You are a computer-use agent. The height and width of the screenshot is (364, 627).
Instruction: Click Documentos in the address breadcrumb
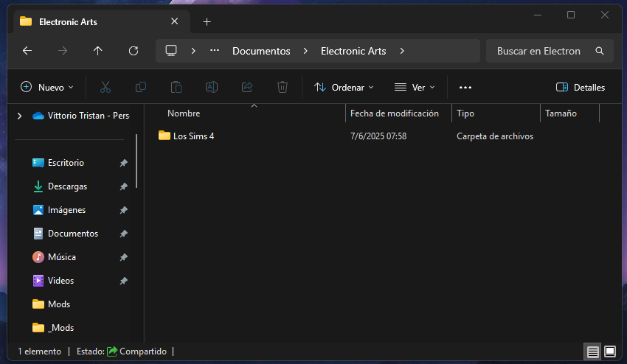click(x=261, y=51)
